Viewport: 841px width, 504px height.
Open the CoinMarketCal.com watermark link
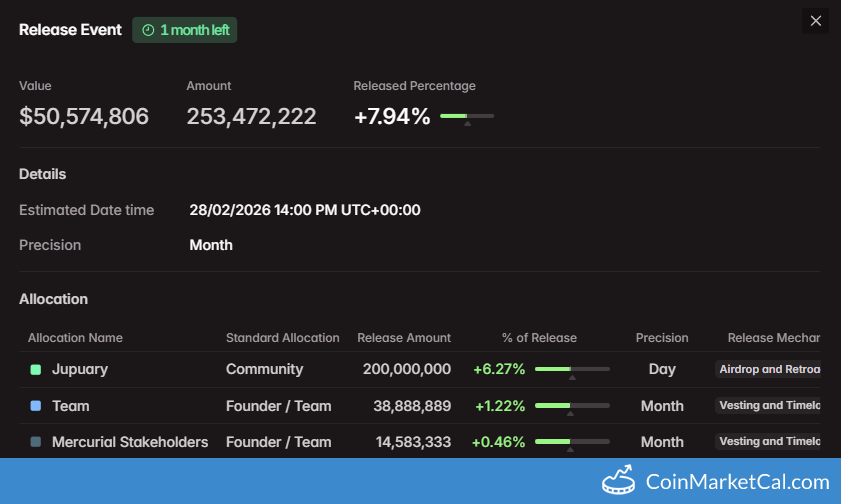pos(737,481)
